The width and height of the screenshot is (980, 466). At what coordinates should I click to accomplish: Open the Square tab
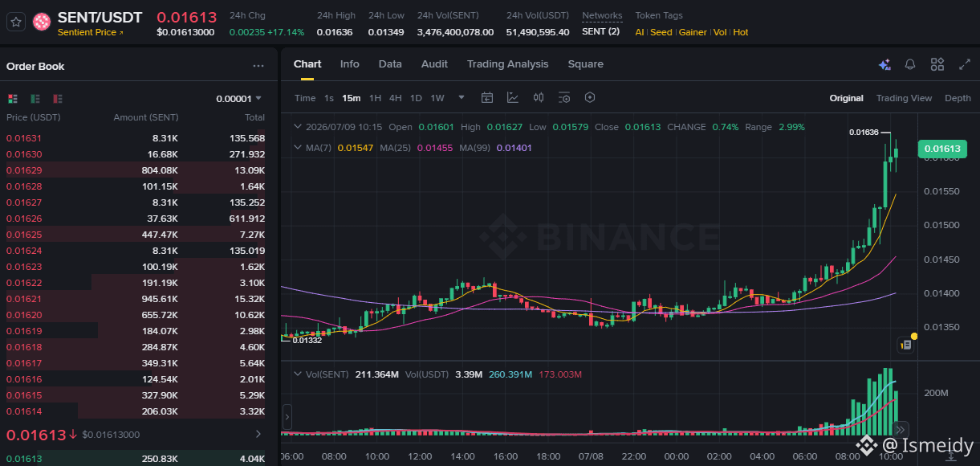pyautogui.click(x=585, y=64)
